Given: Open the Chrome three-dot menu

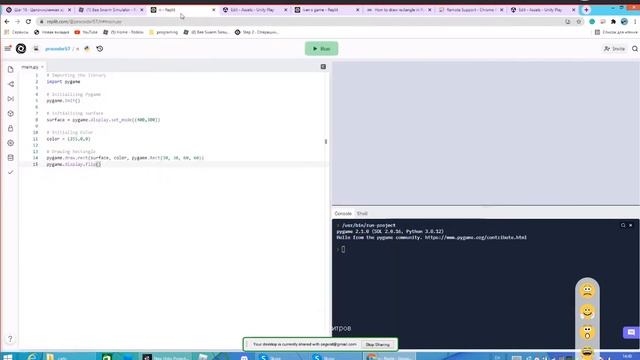Looking at the screenshot, I should (636, 22).
